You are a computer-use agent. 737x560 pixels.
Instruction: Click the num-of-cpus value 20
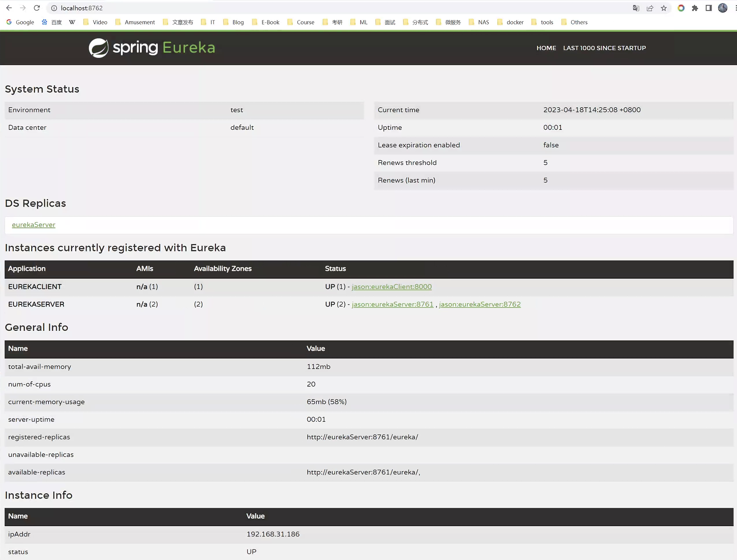[x=311, y=384]
